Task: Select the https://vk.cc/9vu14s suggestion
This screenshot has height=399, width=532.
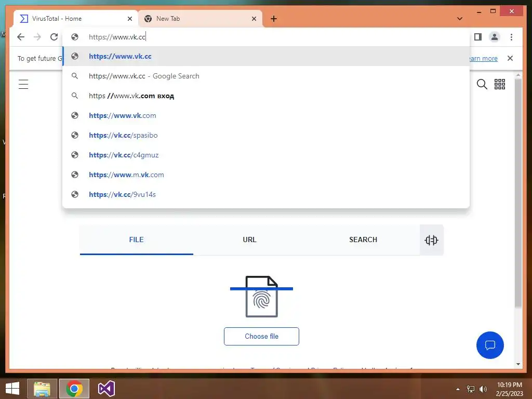Action: pyautogui.click(x=266, y=194)
